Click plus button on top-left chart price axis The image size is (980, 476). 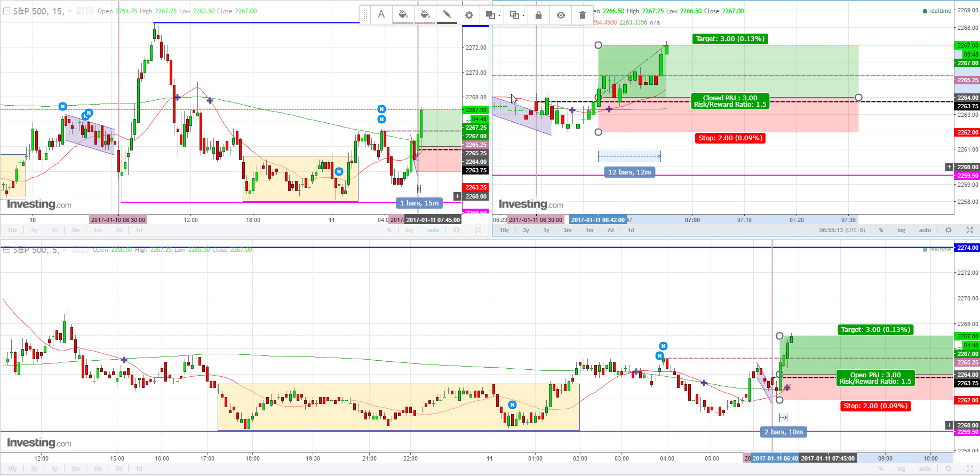pos(457,196)
